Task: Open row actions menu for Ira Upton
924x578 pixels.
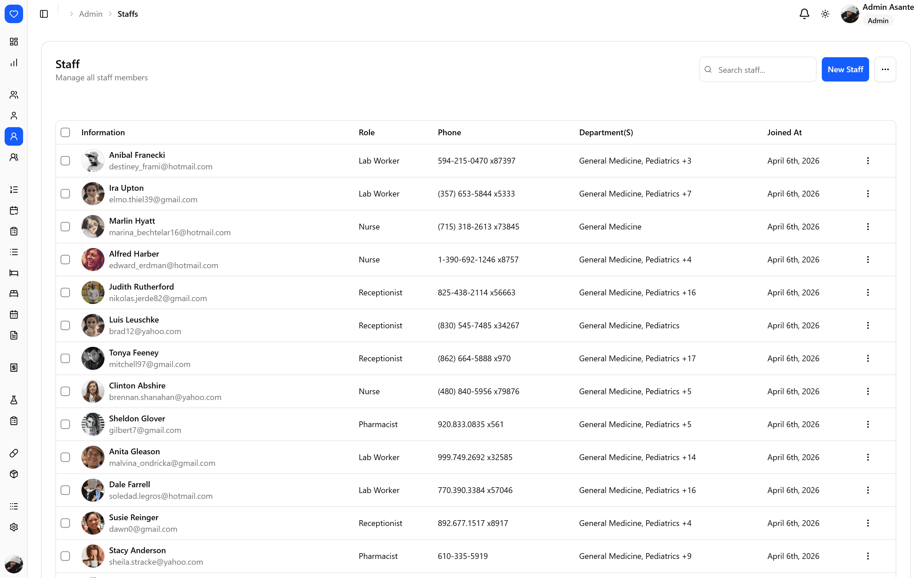Action: (x=867, y=194)
